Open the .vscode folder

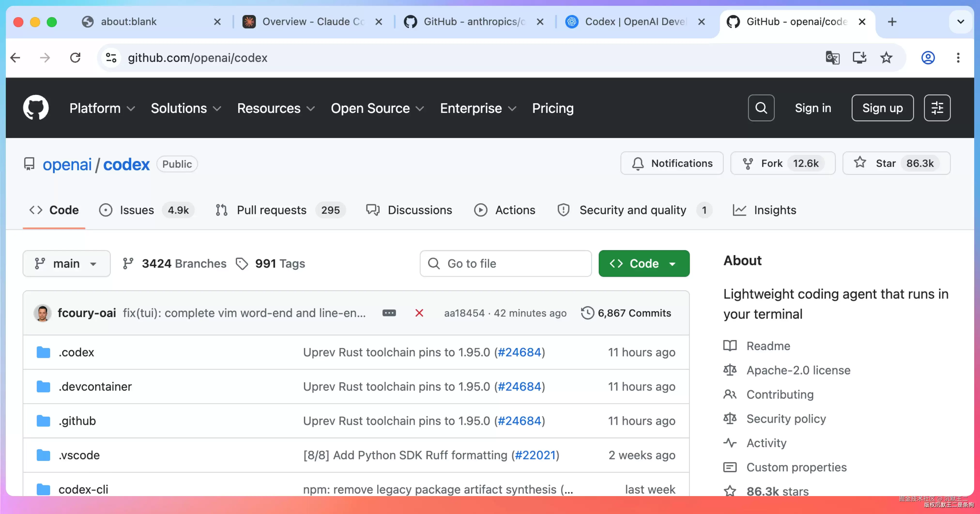79,455
